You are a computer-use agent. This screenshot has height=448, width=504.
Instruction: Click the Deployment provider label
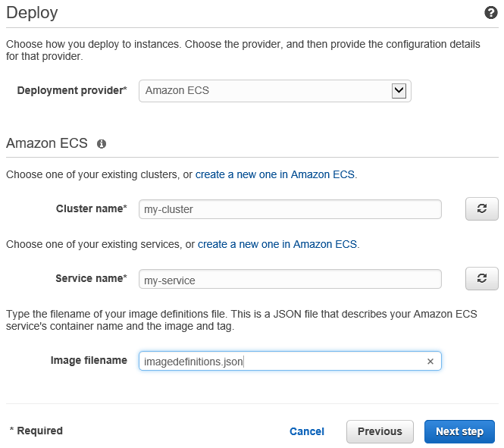tap(71, 90)
